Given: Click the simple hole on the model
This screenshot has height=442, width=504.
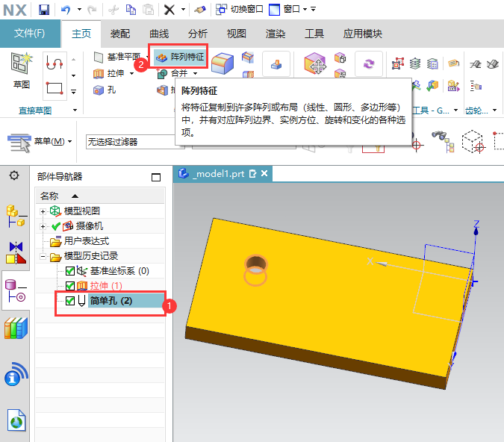Looking at the screenshot, I should point(255,264).
